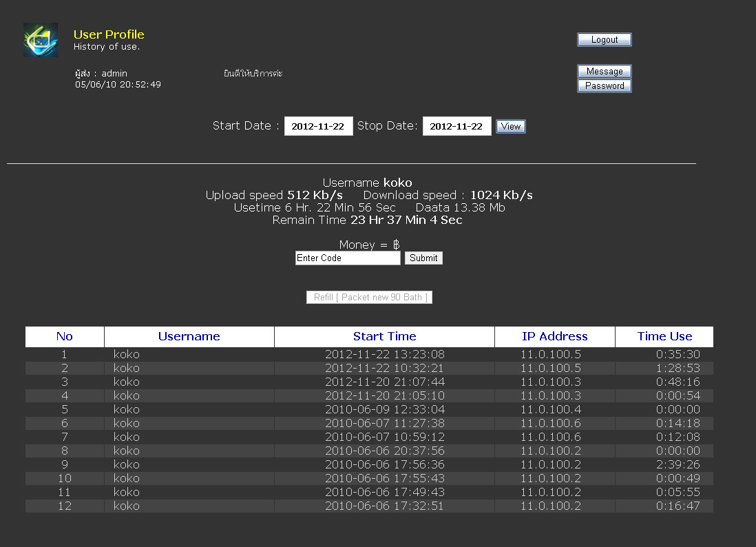Click the Enter Code input field
The height and width of the screenshot is (547, 756).
(x=348, y=258)
